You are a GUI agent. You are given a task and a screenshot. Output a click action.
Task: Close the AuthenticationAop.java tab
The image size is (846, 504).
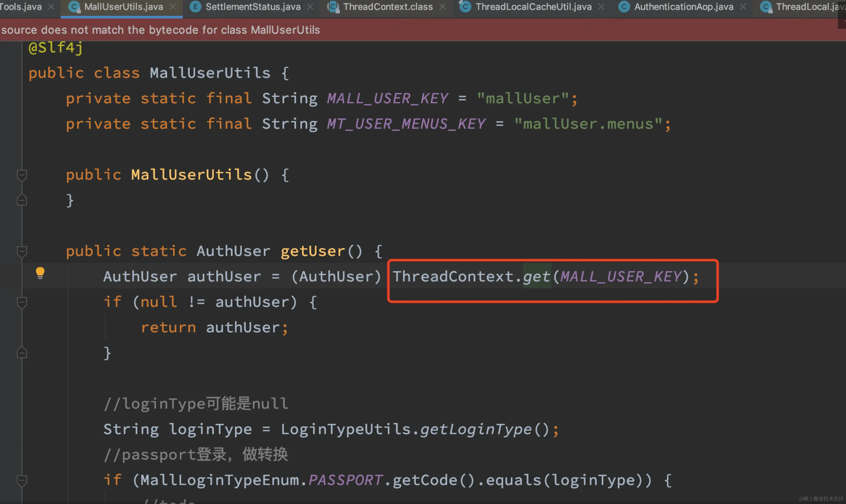click(743, 7)
